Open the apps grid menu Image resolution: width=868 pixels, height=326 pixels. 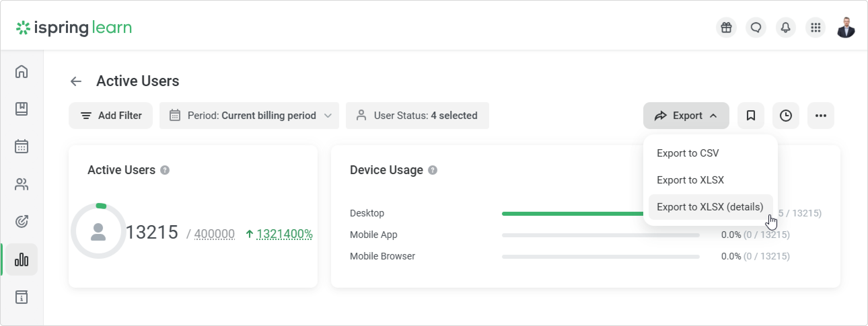tap(816, 28)
